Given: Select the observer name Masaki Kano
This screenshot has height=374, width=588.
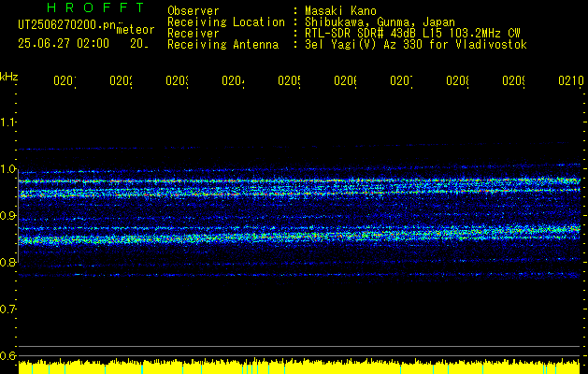Looking at the screenshot, I should (x=340, y=11).
